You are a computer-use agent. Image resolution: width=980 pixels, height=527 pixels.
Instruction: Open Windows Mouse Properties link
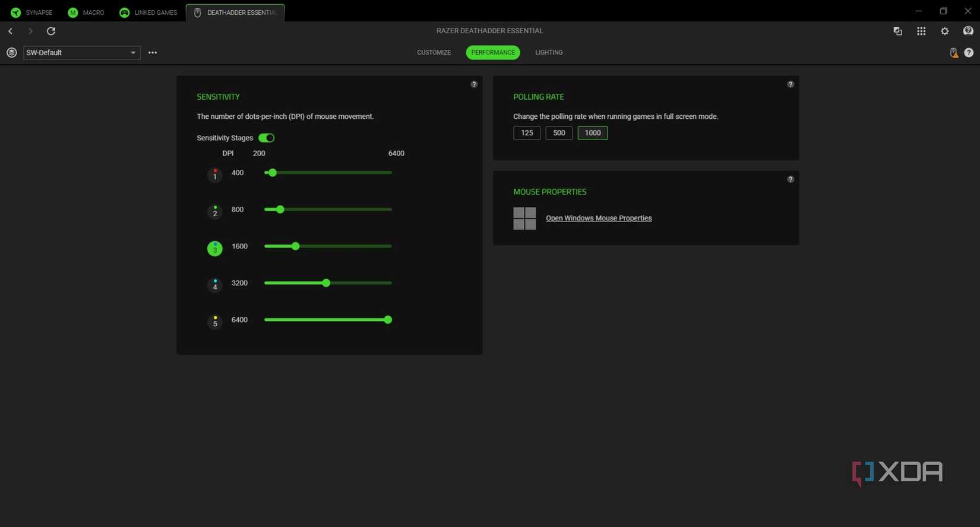599,218
